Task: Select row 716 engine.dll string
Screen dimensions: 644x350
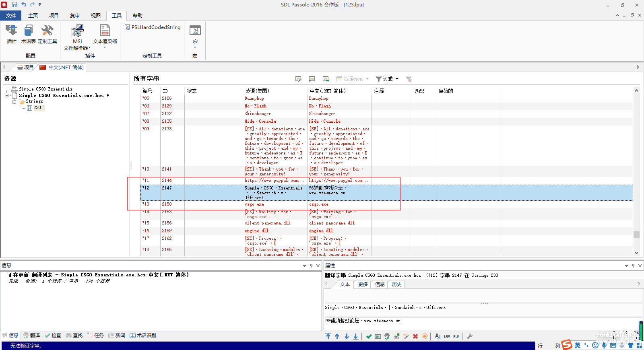Action: tap(386, 231)
